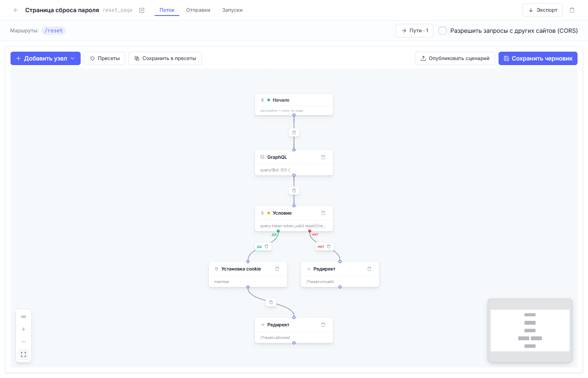
Task: Remove the edge between GraphQL and Условие
Action: pyautogui.click(x=294, y=190)
